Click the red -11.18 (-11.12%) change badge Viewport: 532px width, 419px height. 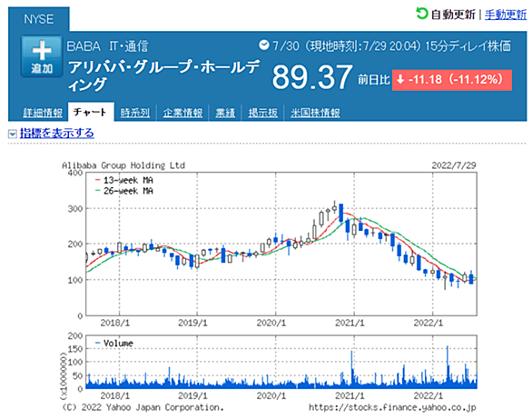[x=452, y=80]
